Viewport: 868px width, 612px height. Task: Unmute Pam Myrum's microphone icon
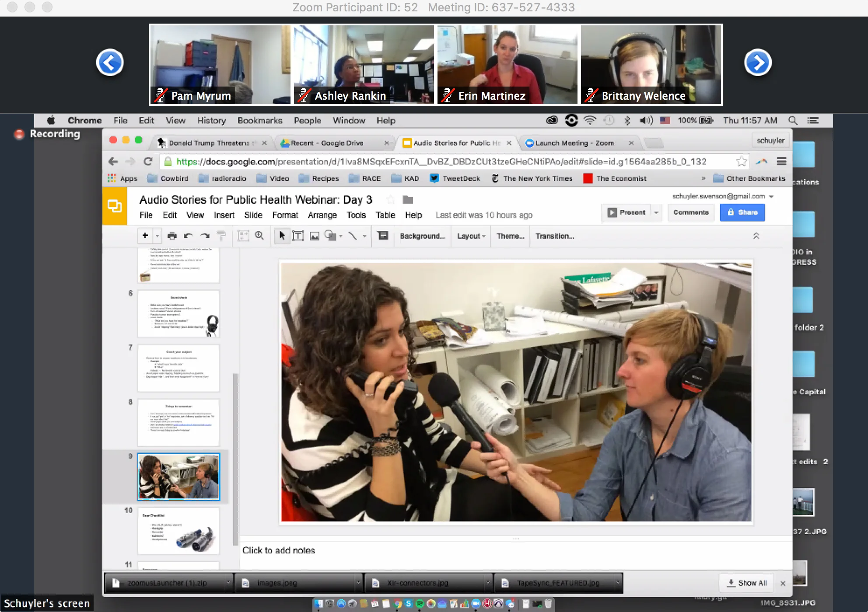160,95
